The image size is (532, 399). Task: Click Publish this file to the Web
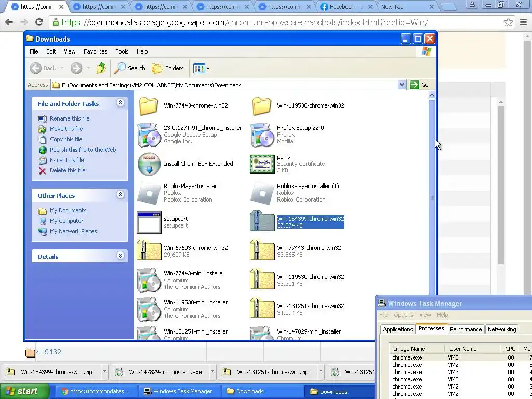pyautogui.click(x=83, y=150)
